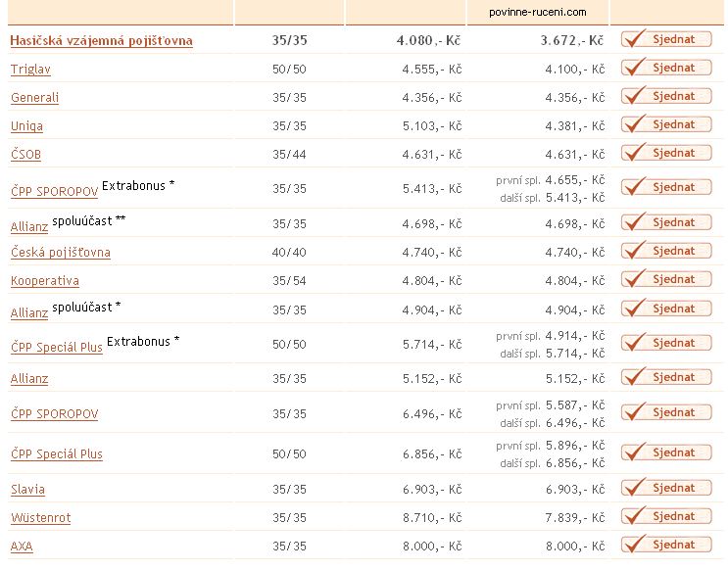Screen dimensions: 728x571
Task: Select Sjednat next to ČSOB price
Action: [x=666, y=153]
